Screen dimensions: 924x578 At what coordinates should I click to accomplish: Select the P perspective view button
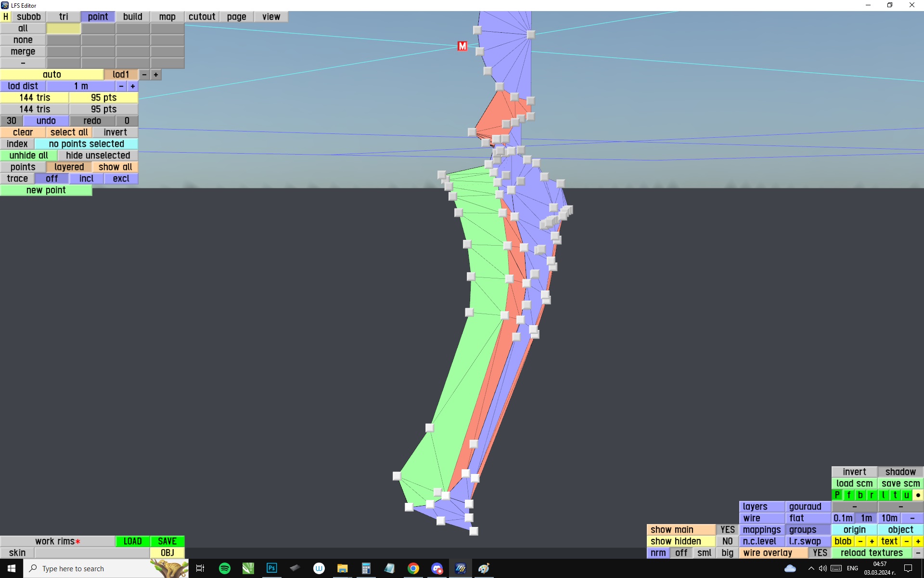click(x=837, y=495)
